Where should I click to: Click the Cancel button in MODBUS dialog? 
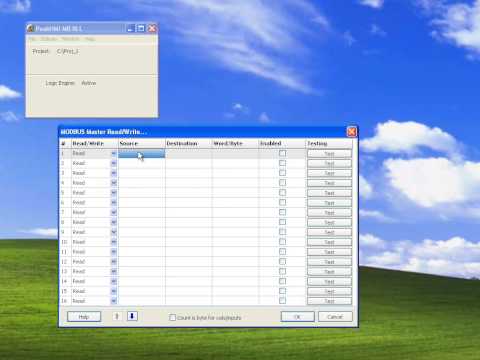tap(335, 316)
